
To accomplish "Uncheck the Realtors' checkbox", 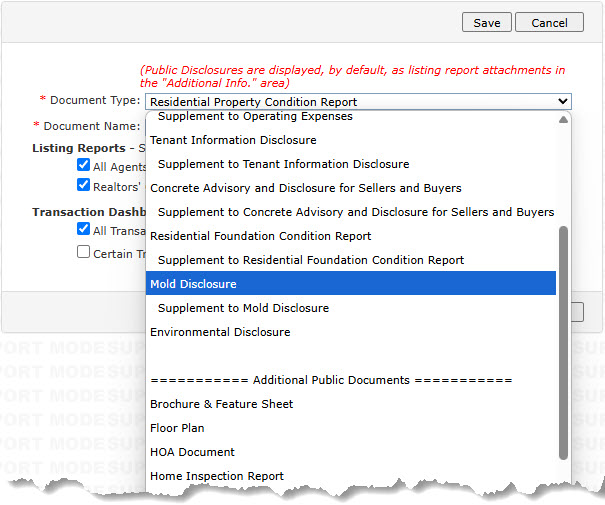I will pos(83,185).
